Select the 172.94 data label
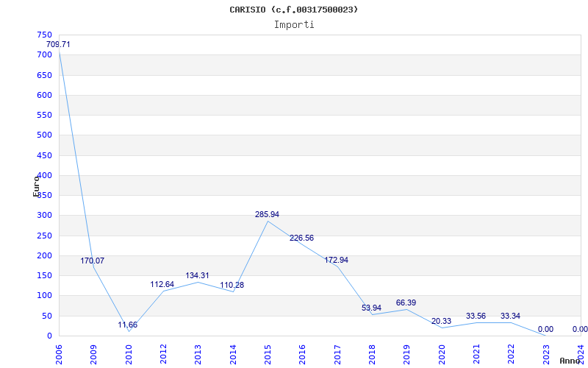Image resolution: width=588 pixels, height=368 pixels. pos(337,261)
